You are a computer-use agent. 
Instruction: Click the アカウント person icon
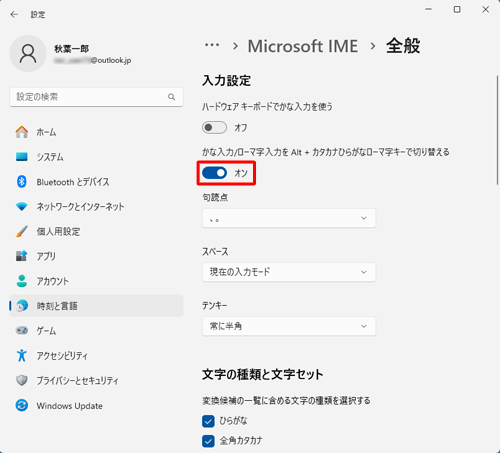point(22,281)
